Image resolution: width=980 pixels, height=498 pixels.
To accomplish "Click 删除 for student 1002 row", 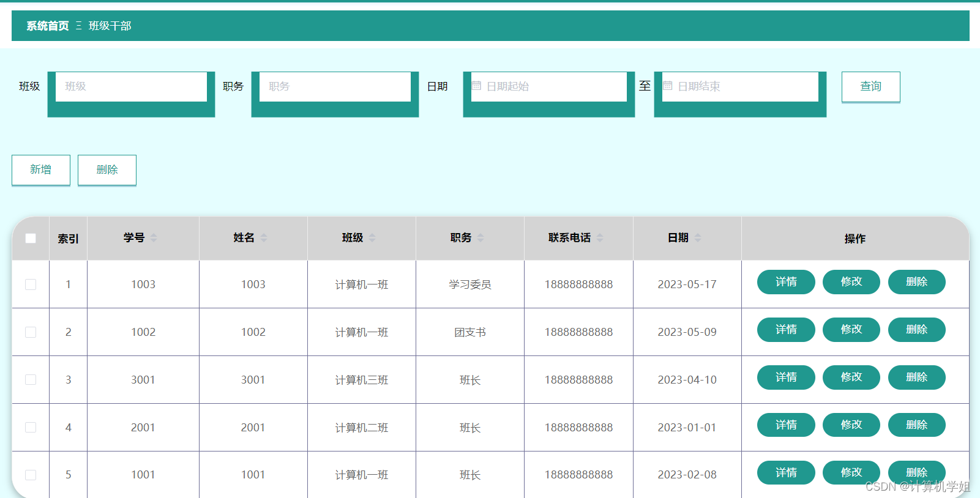I will pyautogui.click(x=917, y=330).
